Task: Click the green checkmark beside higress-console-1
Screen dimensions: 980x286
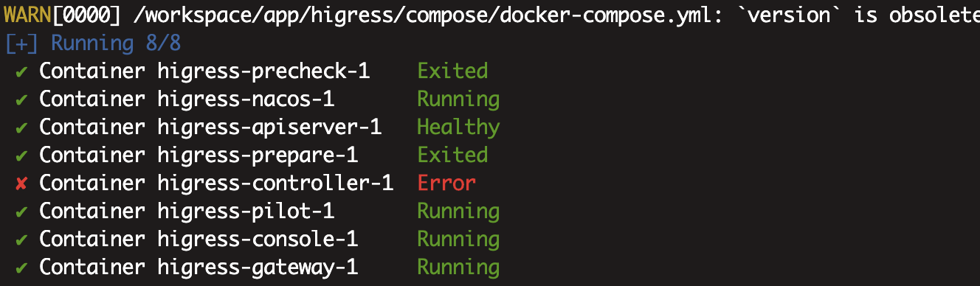Action: click(x=22, y=240)
